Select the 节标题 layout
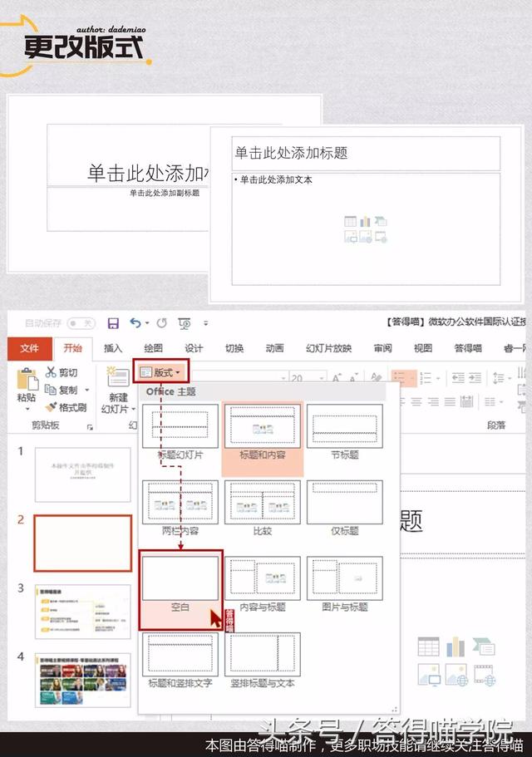The width and height of the screenshot is (532, 757). (345, 433)
